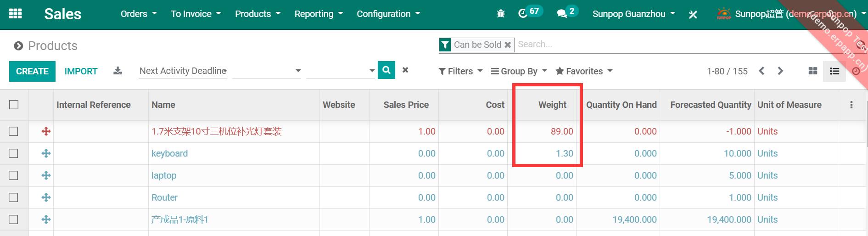
Task: Open Sunpop Guanzhou company switcher
Action: (633, 14)
